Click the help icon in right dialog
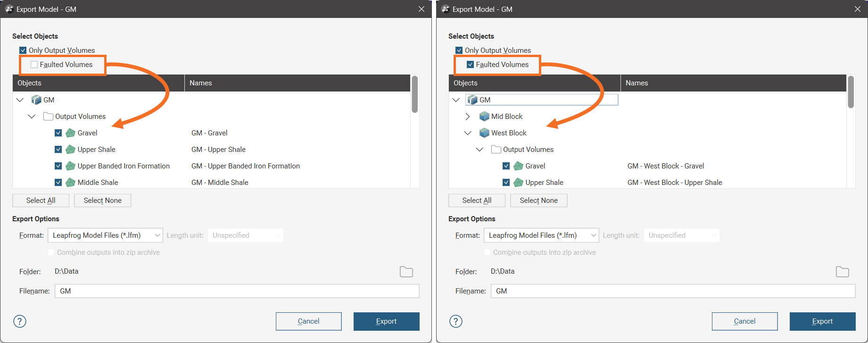The width and height of the screenshot is (868, 343). click(456, 321)
